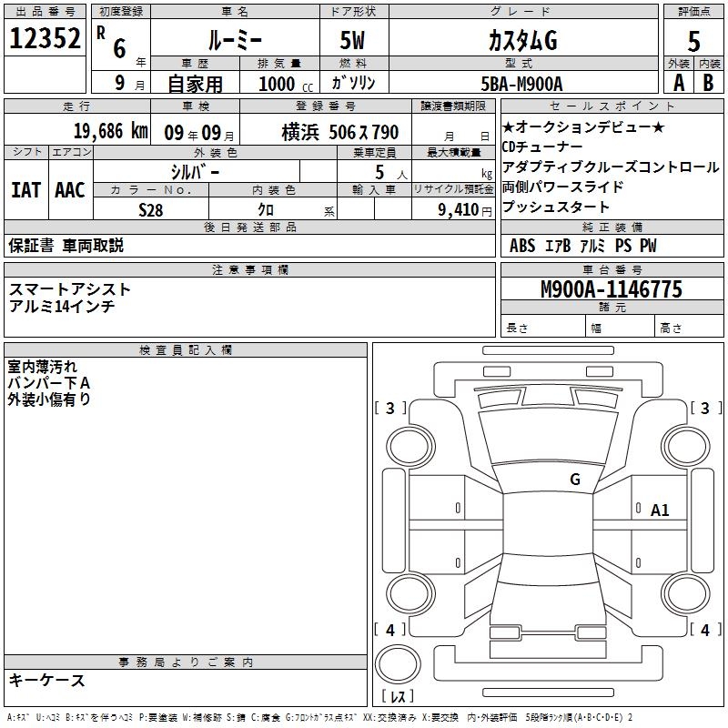Viewport: 728px width, 728px height.
Task: Click rear-left tire circle on diagram
Action: tap(410, 594)
